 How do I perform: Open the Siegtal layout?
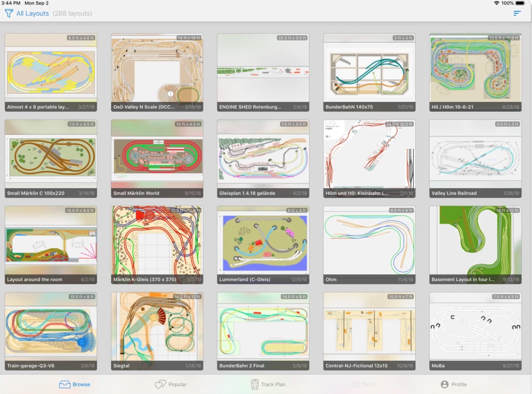157,331
